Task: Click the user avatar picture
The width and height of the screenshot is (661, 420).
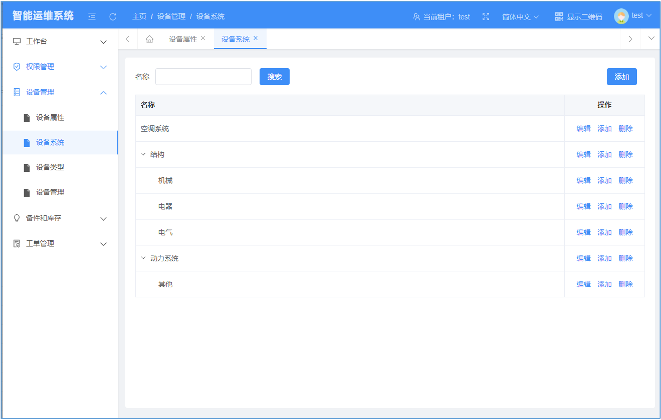Action: click(x=621, y=16)
